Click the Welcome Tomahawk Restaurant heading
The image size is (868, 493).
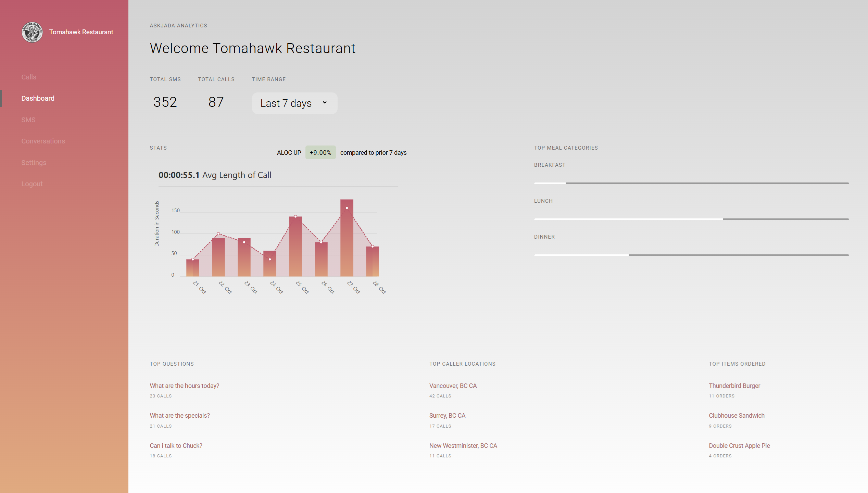253,48
